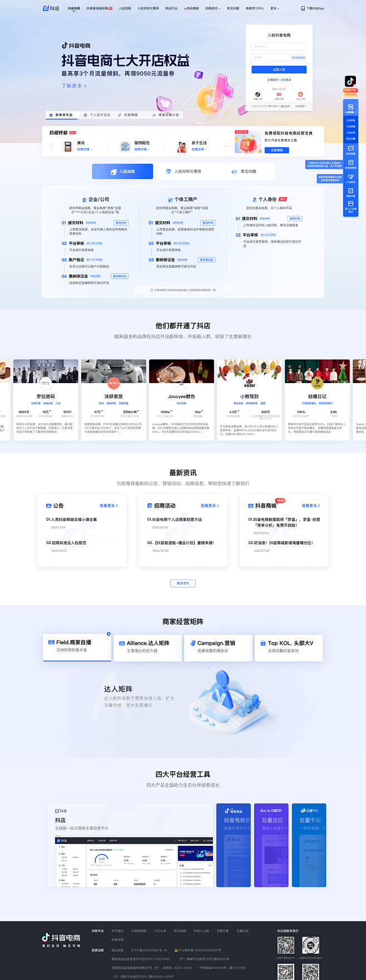Click the 美妆 industry thumbnail
Viewport: 366px width, 980px height.
tap(68, 146)
